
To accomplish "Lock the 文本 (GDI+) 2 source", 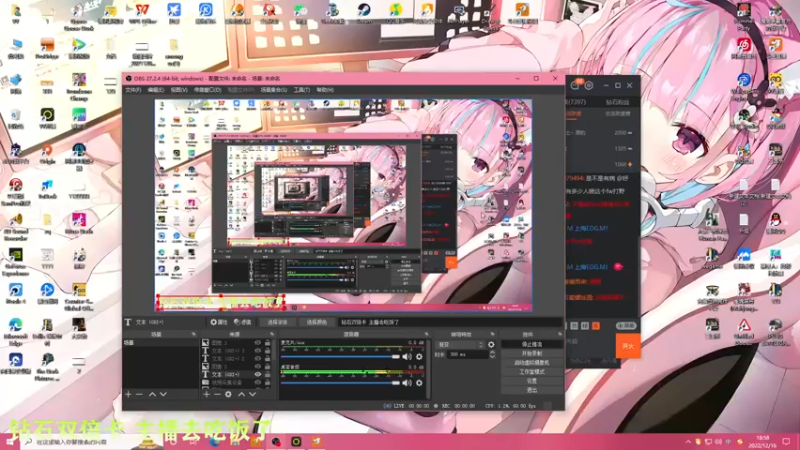I will coord(267,359).
